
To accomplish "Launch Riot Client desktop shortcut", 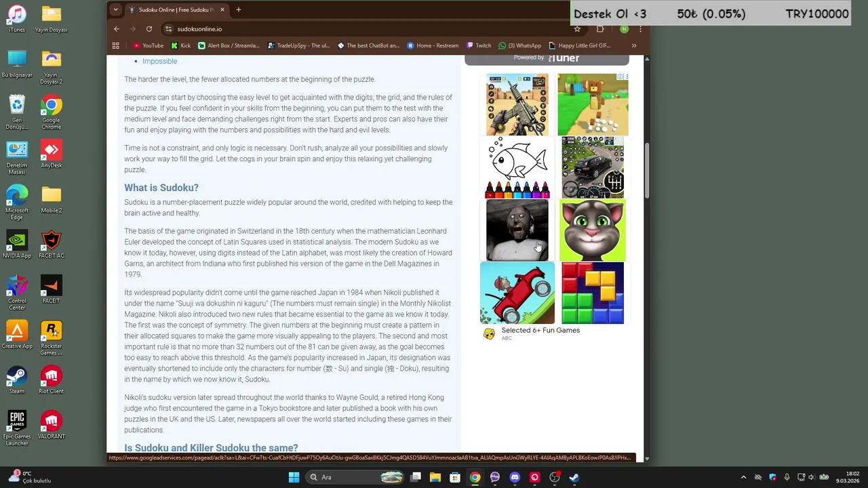I will click(x=52, y=380).
